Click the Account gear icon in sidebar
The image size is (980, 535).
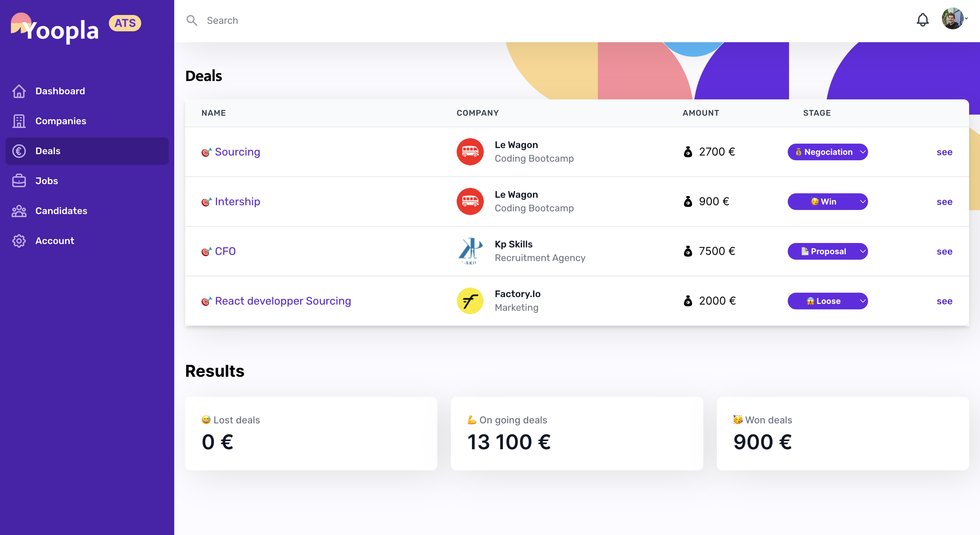(19, 241)
